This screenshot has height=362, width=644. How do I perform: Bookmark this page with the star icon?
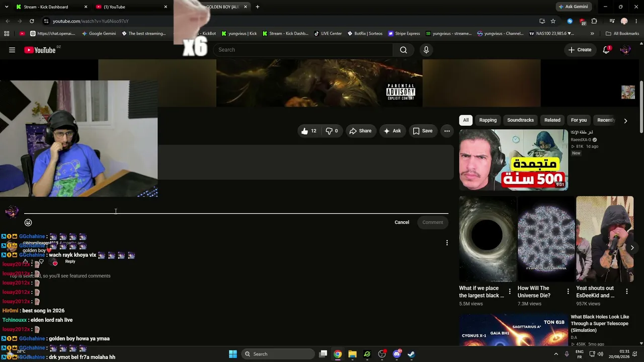553,21
